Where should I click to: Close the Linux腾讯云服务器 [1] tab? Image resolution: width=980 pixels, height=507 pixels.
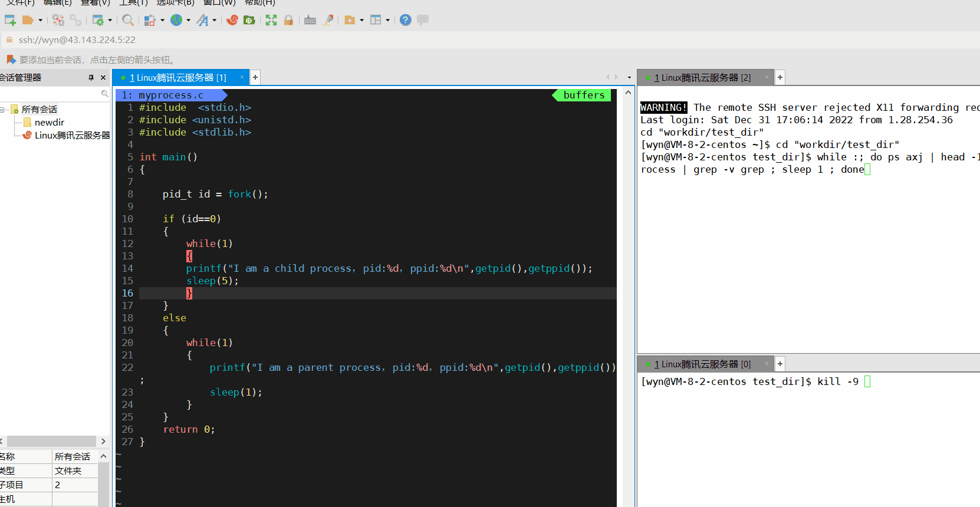[242, 77]
